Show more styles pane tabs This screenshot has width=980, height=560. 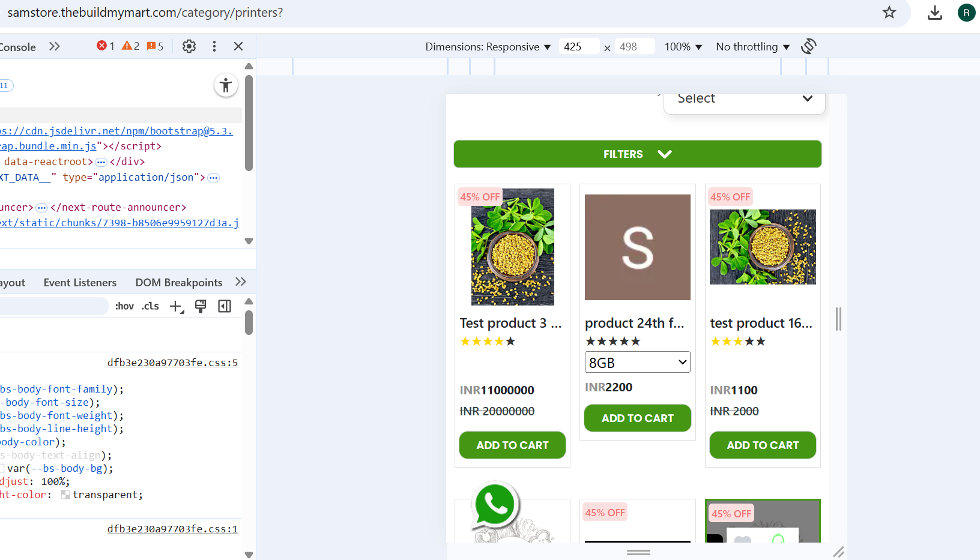241,282
